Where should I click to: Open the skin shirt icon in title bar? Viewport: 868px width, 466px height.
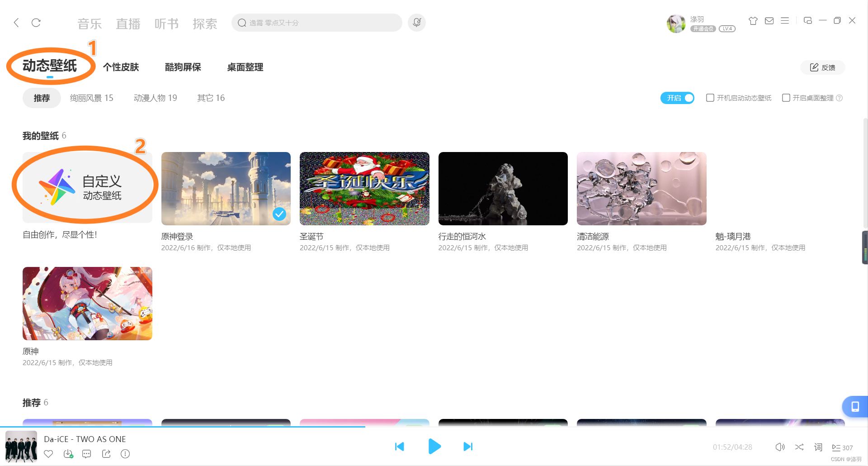click(x=753, y=21)
